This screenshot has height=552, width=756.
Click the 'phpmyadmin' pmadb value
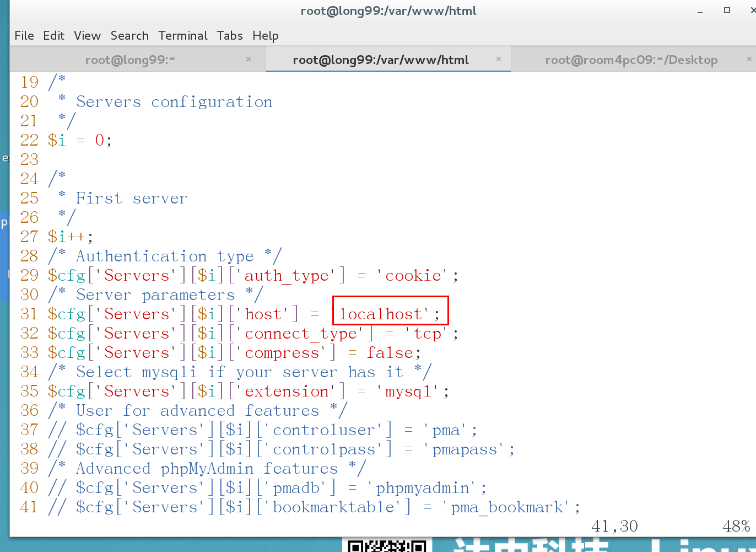[x=423, y=488]
